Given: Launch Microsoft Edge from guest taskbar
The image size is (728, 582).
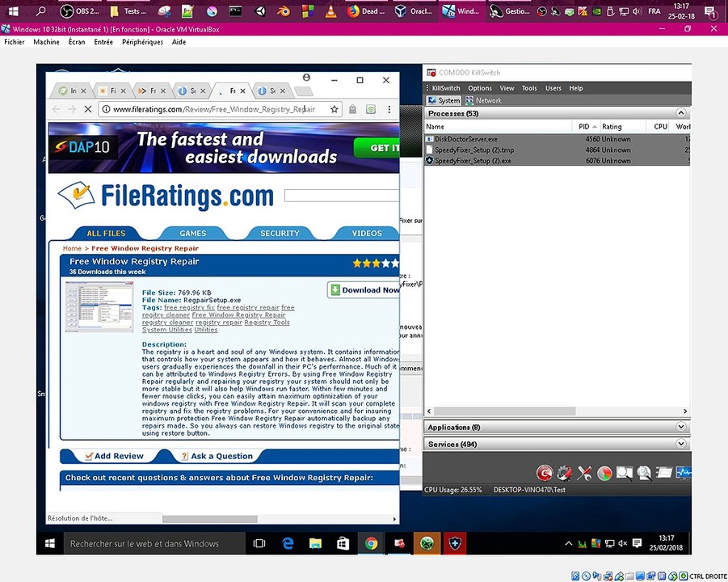Looking at the screenshot, I should pos(288,543).
